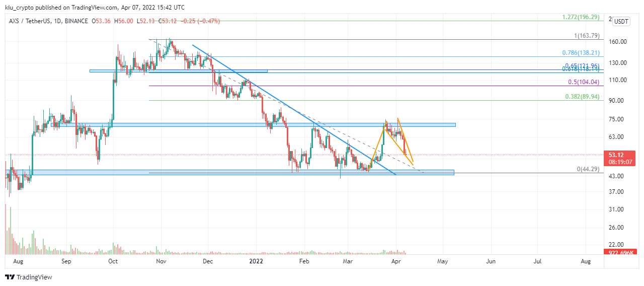Click Feb on the time axis
Viewport: 644px width, 286px height.
pos(303,262)
